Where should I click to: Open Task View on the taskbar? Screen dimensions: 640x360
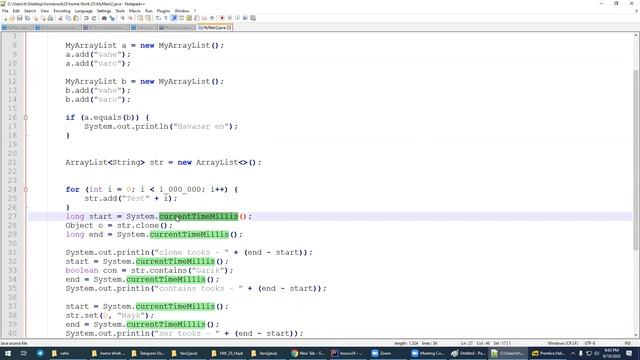(24, 353)
